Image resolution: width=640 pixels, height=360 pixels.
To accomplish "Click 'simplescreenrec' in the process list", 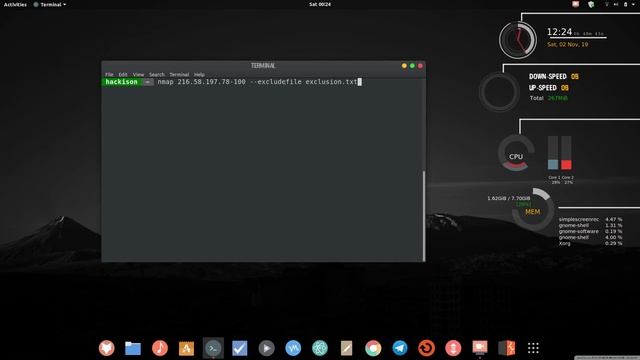I will pos(579,220).
